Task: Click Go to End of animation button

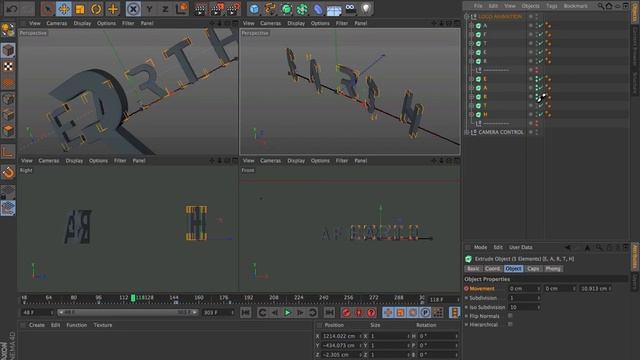Action: (x=329, y=313)
